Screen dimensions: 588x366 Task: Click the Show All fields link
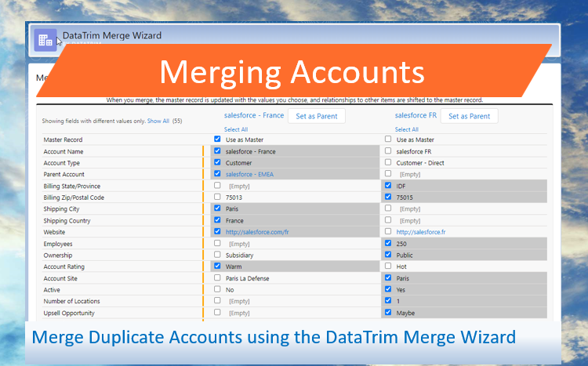pyautogui.click(x=158, y=121)
